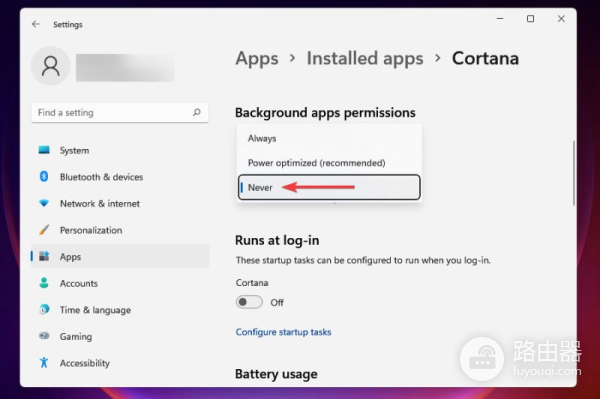Click the Accessibility figure icon
Screen dimensions: 600x399
click(44, 362)
